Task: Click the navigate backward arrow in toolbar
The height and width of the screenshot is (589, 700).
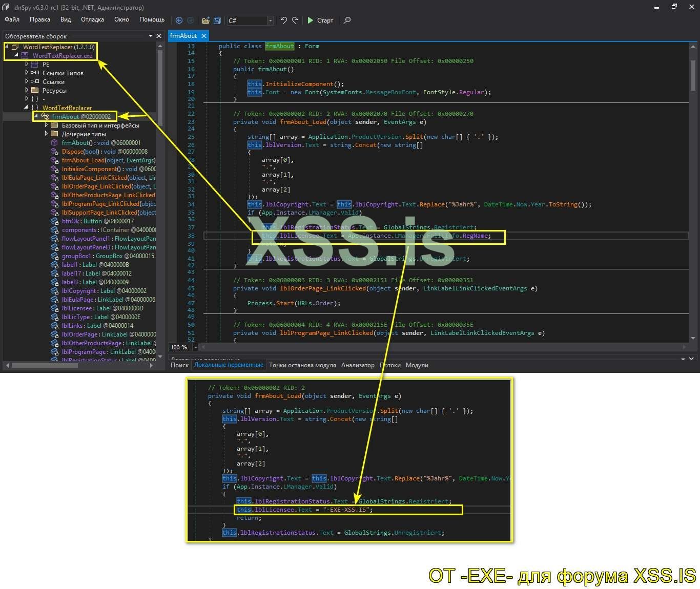Action: [179, 20]
